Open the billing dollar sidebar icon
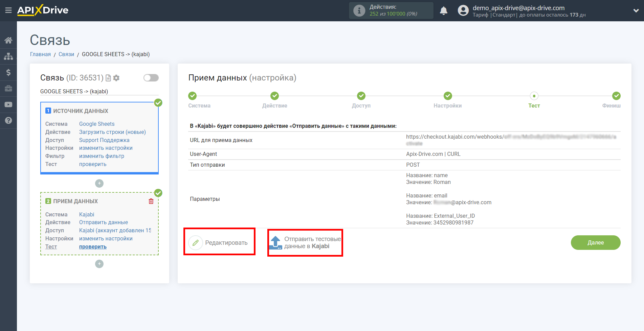Image resolution: width=644 pixels, height=331 pixels. (8, 72)
